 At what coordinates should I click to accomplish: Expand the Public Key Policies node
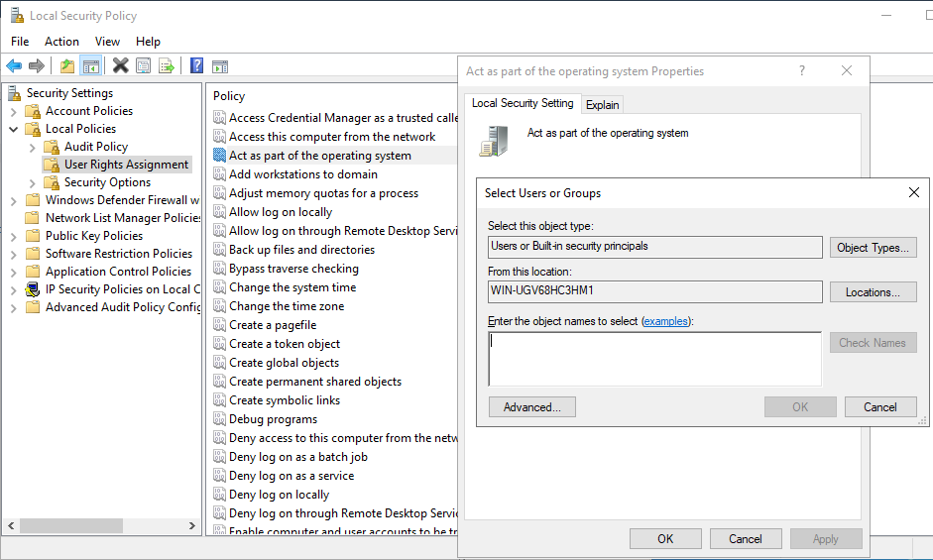coord(14,236)
